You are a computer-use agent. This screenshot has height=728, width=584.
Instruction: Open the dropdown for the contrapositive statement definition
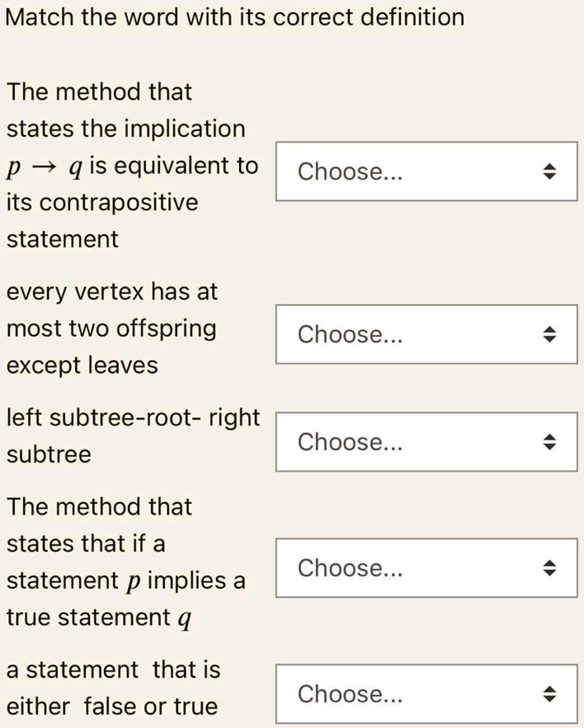pyautogui.click(x=426, y=171)
